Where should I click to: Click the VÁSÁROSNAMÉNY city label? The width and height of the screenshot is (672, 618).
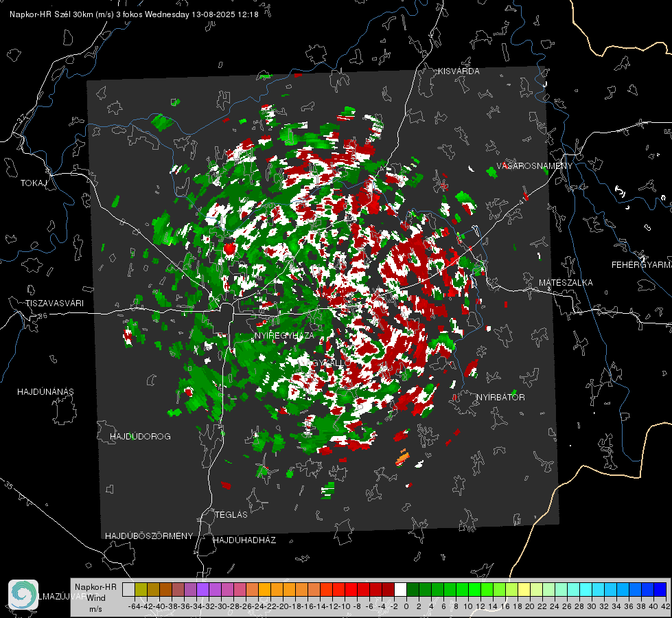535,166
